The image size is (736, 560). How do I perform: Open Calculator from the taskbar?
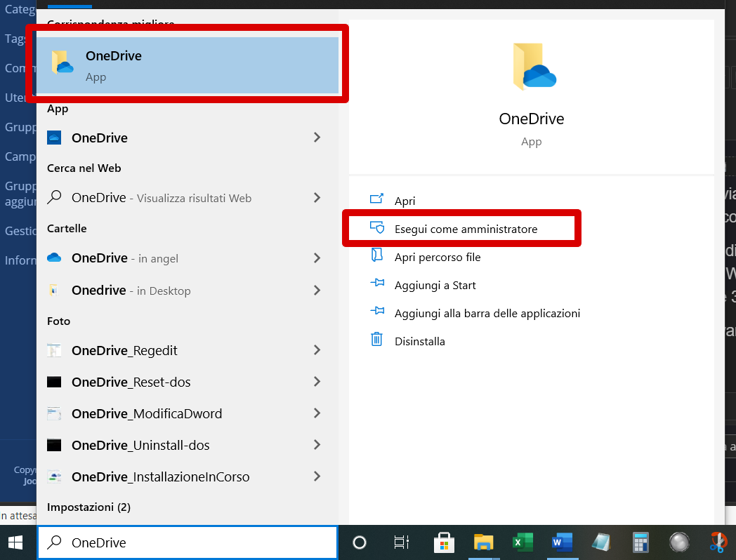point(640,542)
